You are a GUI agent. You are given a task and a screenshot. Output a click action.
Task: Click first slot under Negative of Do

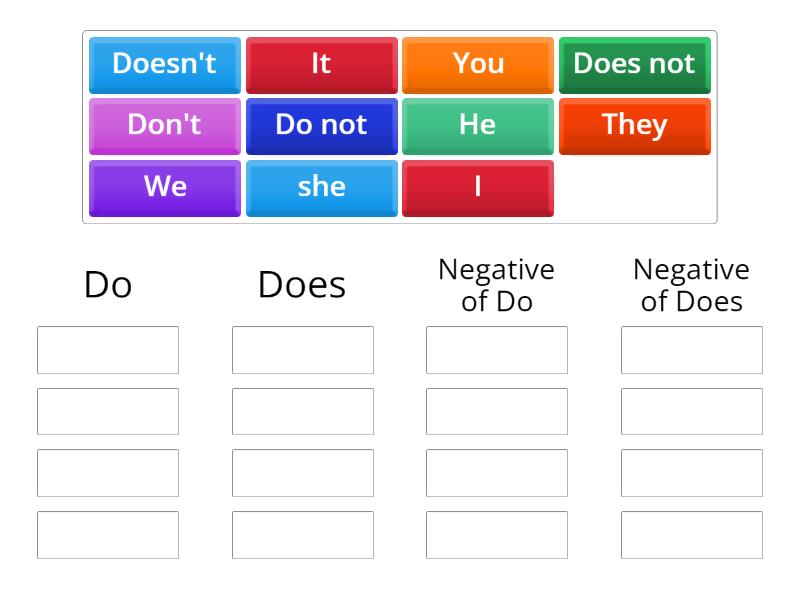[497, 350]
